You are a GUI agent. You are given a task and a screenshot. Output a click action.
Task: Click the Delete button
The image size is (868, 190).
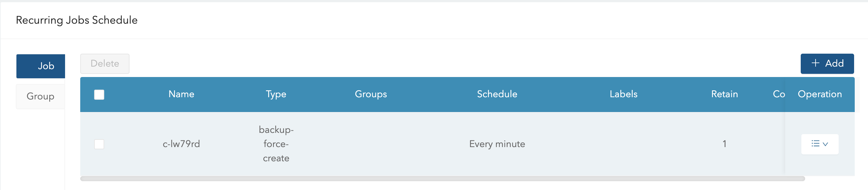pyautogui.click(x=105, y=63)
